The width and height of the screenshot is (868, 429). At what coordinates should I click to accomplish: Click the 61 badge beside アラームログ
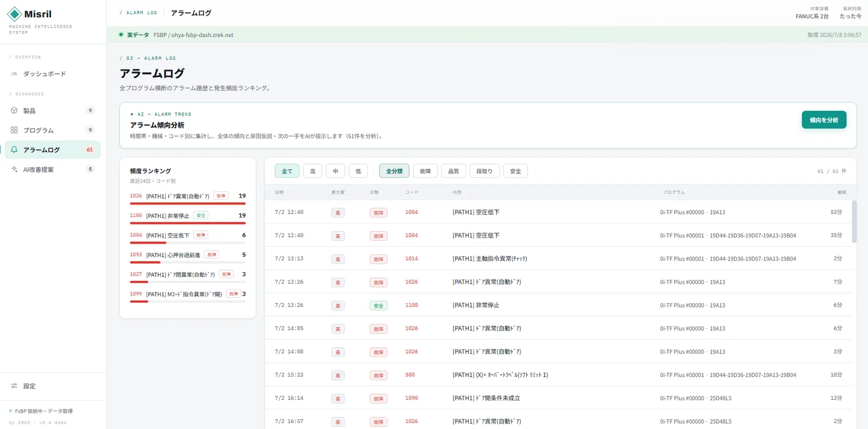click(90, 150)
